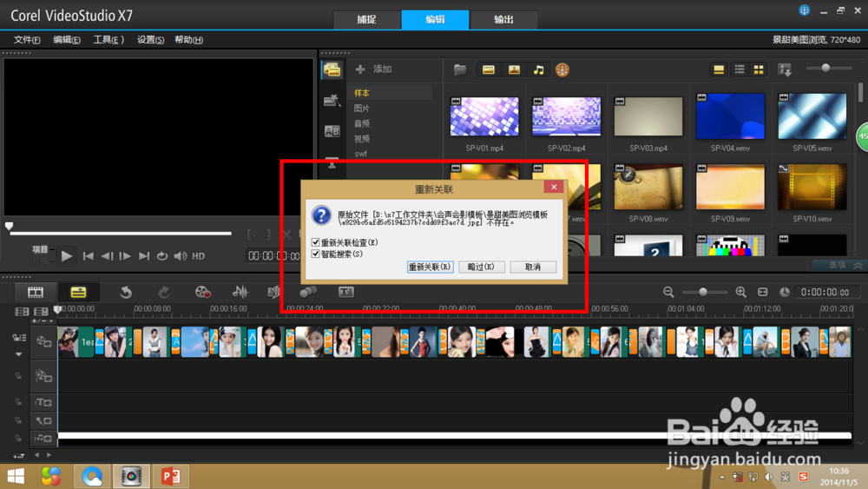Open the Title (AB) library panel
This screenshot has width=868, height=489.
[x=332, y=131]
